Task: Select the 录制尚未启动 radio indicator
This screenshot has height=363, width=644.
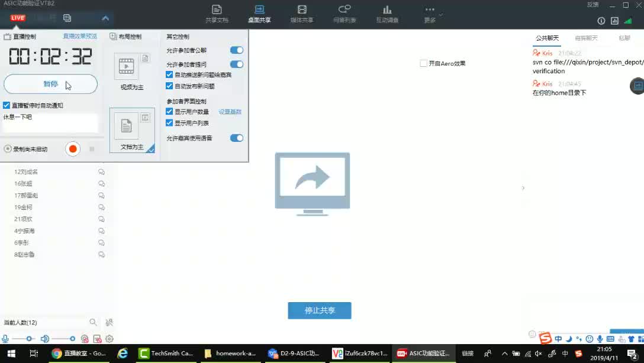Action: [7, 149]
